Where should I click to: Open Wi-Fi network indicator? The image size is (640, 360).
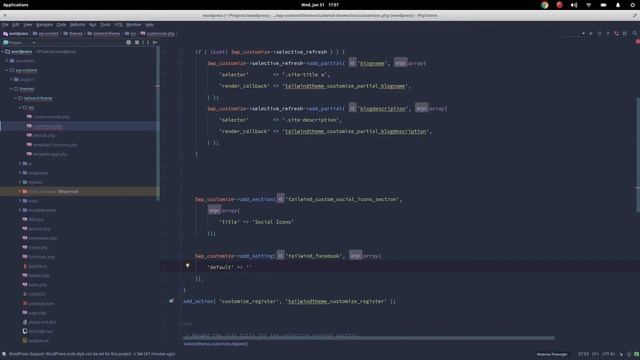click(589, 5)
